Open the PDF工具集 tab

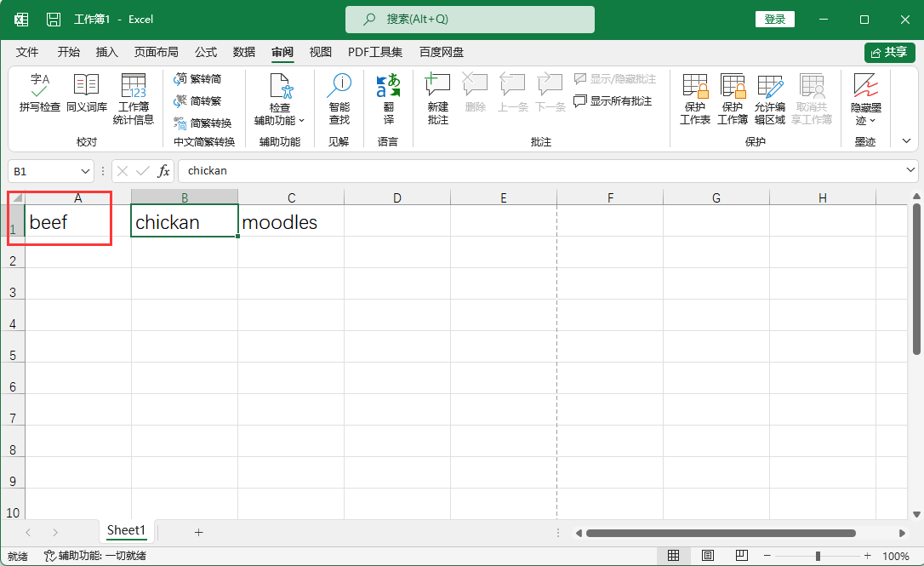click(375, 53)
